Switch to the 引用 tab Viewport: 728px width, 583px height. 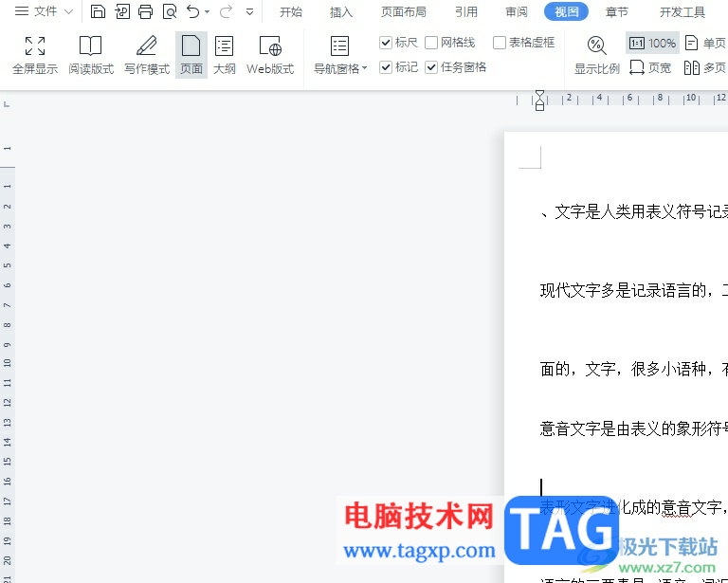click(466, 12)
